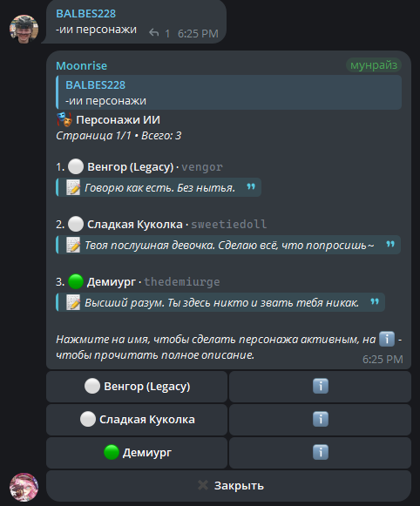The width and height of the screenshot is (420, 506).
Task: Open info for Сладкая Куколка
Action: click(x=320, y=420)
